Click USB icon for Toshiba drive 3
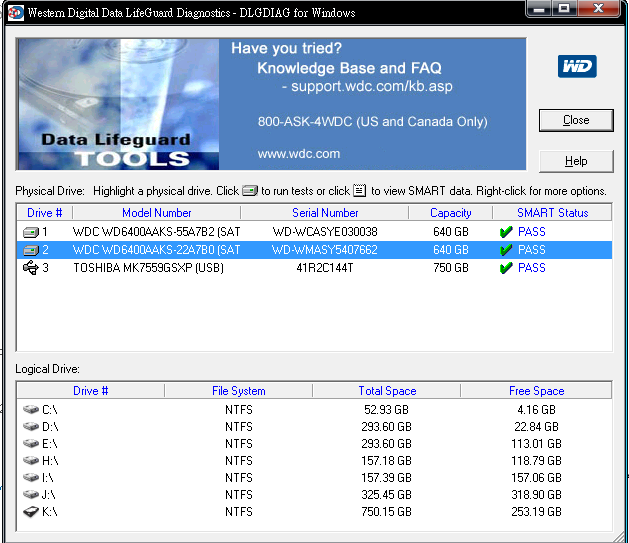 [30, 267]
